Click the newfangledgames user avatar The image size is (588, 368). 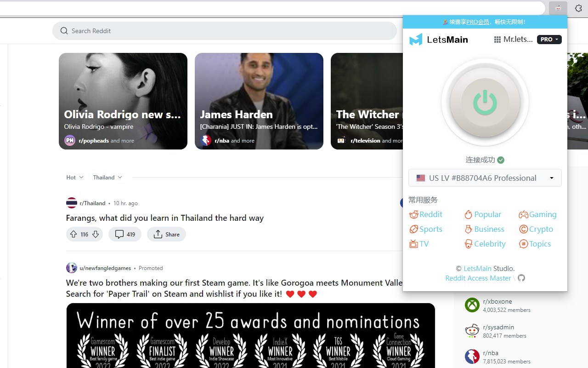(x=72, y=268)
